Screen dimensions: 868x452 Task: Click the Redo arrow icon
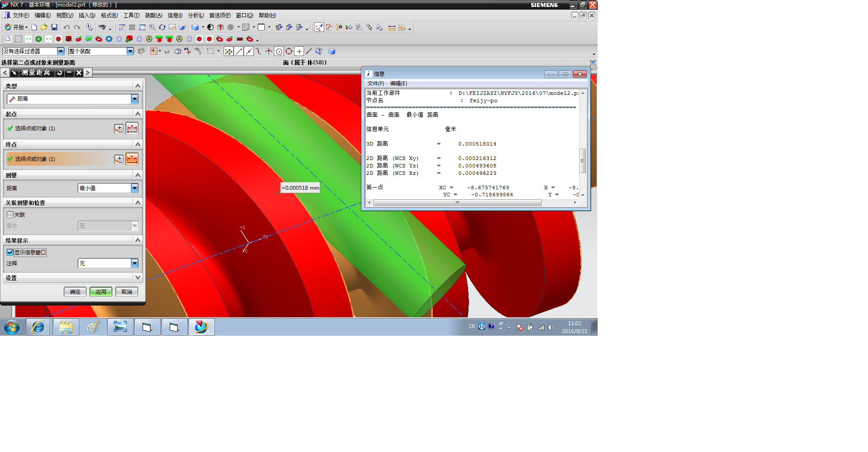[77, 27]
